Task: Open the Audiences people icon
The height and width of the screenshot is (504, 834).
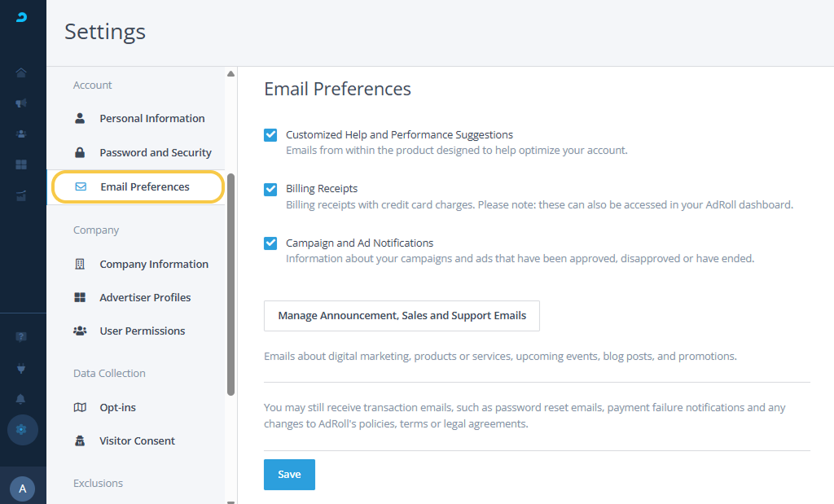Action: point(22,134)
